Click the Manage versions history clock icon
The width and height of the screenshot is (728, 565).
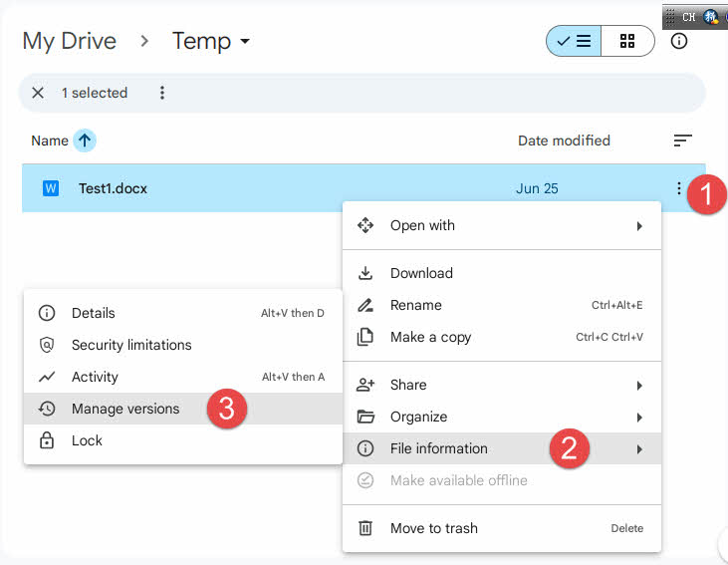[47, 409]
